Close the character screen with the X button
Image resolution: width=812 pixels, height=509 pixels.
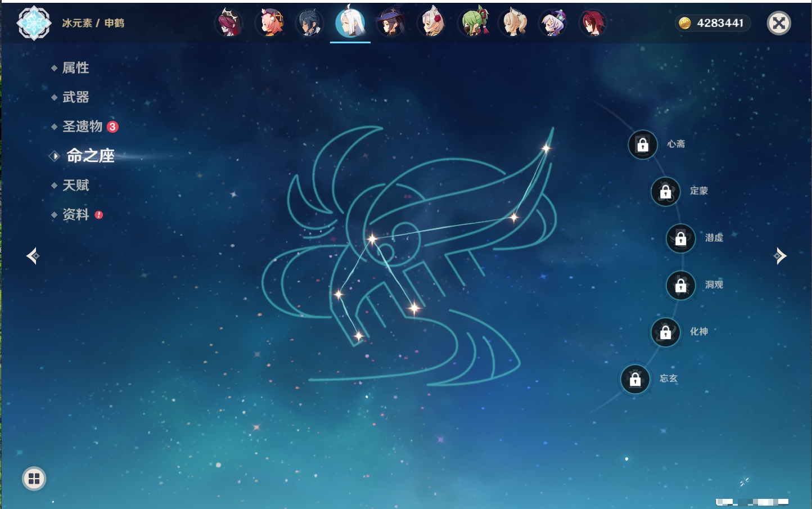coord(779,23)
